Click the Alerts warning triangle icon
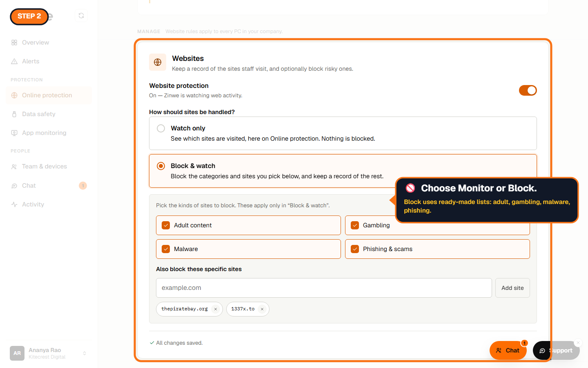The width and height of the screenshot is (588, 368). pos(14,61)
